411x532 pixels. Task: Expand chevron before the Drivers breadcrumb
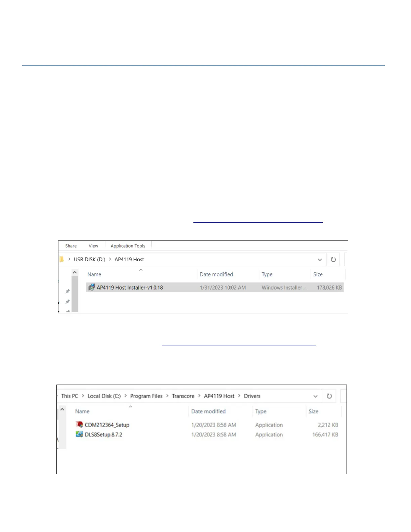pyautogui.click(x=239, y=396)
